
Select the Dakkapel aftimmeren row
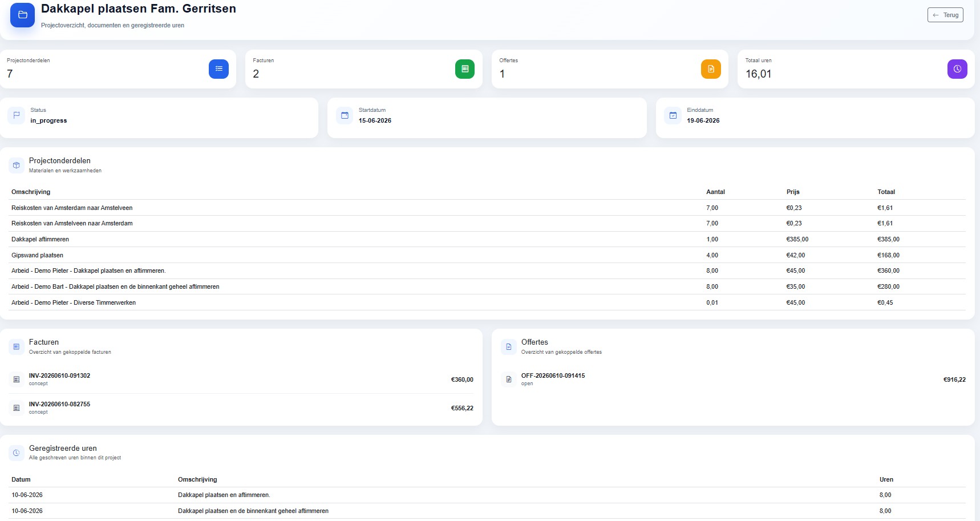488,240
